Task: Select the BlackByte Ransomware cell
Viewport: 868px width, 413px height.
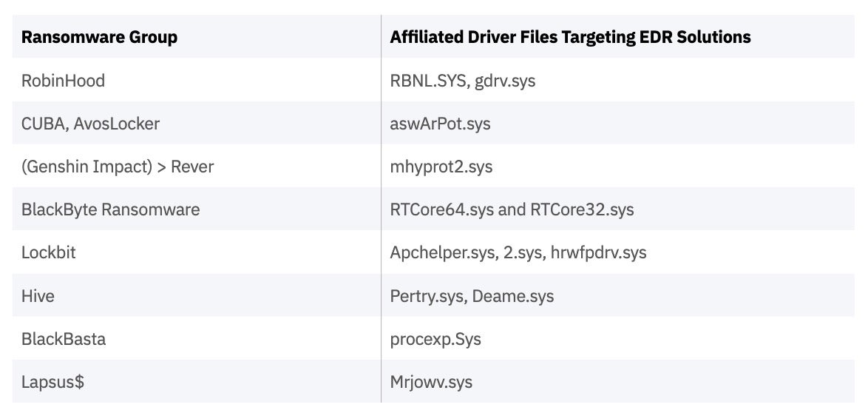Action: click(x=110, y=209)
